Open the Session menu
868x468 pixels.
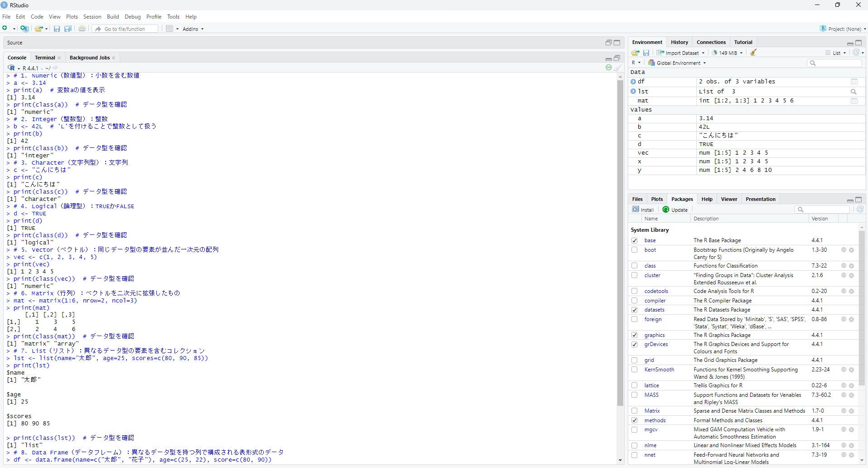pyautogui.click(x=92, y=17)
